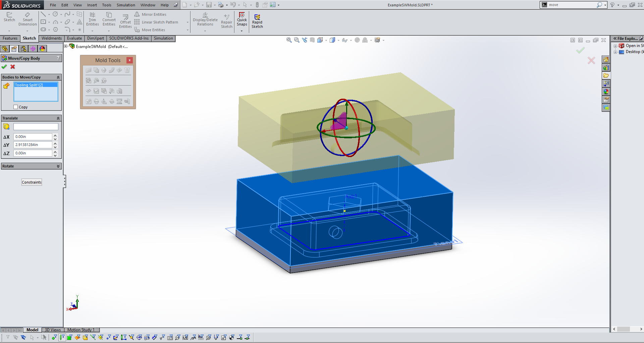This screenshot has width=644, height=343.
Task: Select Linear Sketch Pattern command
Action: pos(156,22)
